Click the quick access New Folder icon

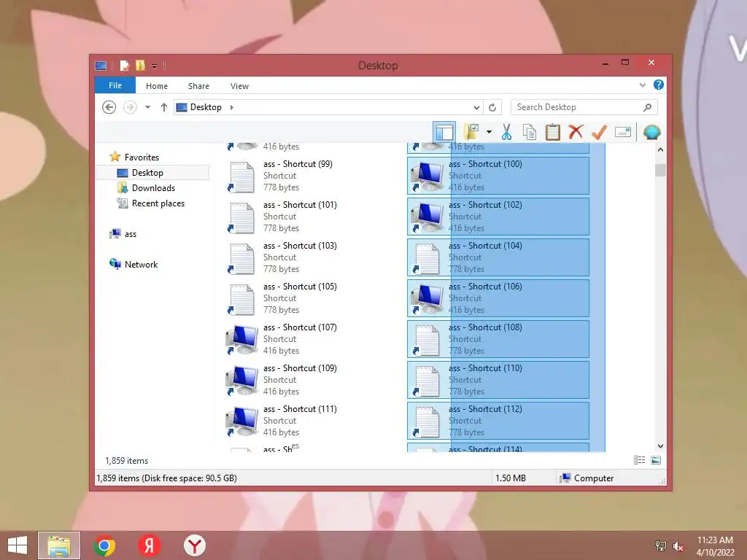(x=140, y=65)
